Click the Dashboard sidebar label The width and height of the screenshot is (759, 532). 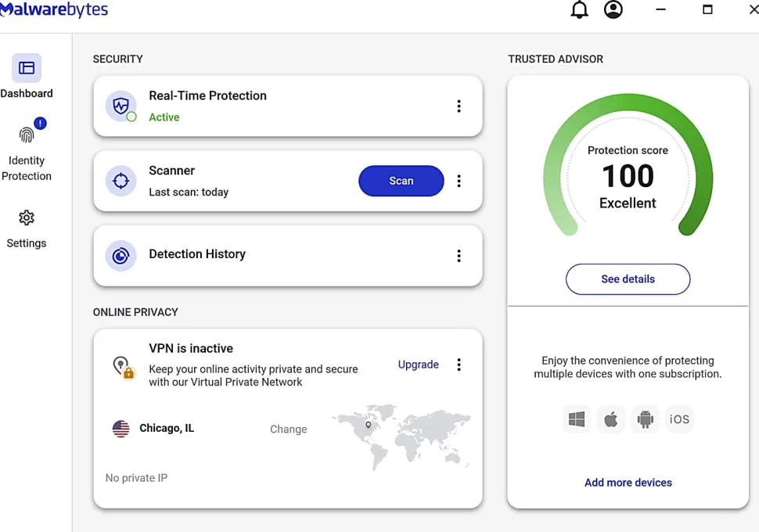point(27,93)
